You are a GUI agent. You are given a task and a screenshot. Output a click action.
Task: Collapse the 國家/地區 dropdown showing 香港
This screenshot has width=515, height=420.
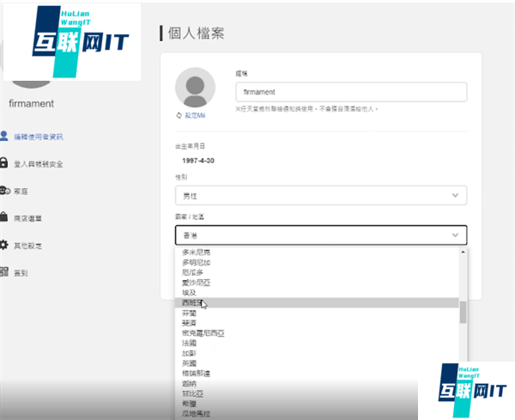[x=320, y=234]
